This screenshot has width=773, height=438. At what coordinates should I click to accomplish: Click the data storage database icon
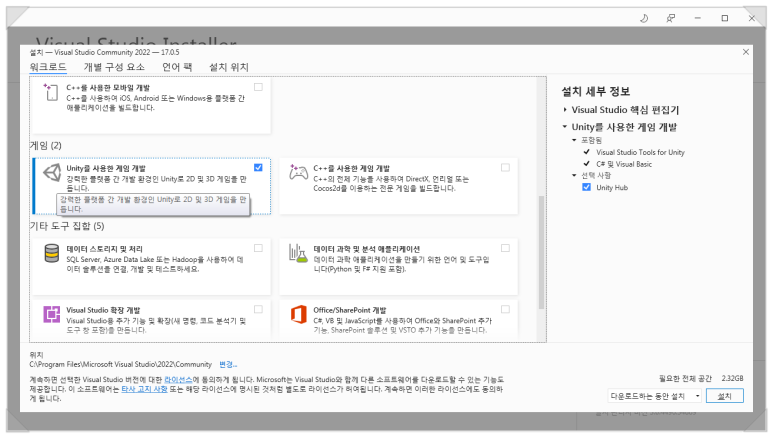tap(52, 254)
